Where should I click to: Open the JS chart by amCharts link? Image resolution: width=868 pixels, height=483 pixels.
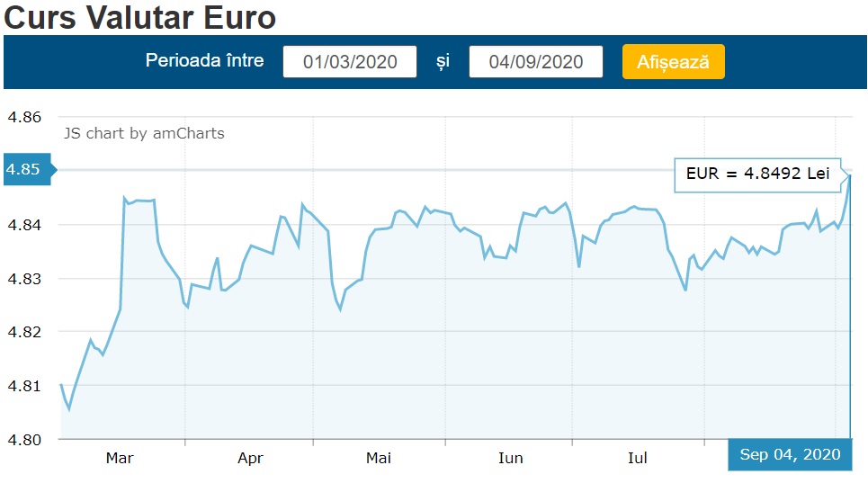tap(144, 133)
